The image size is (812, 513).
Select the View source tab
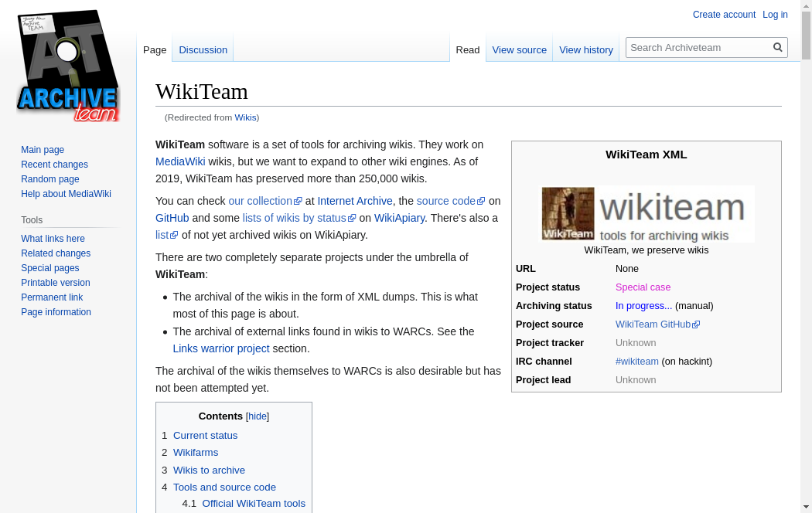(519, 49)
